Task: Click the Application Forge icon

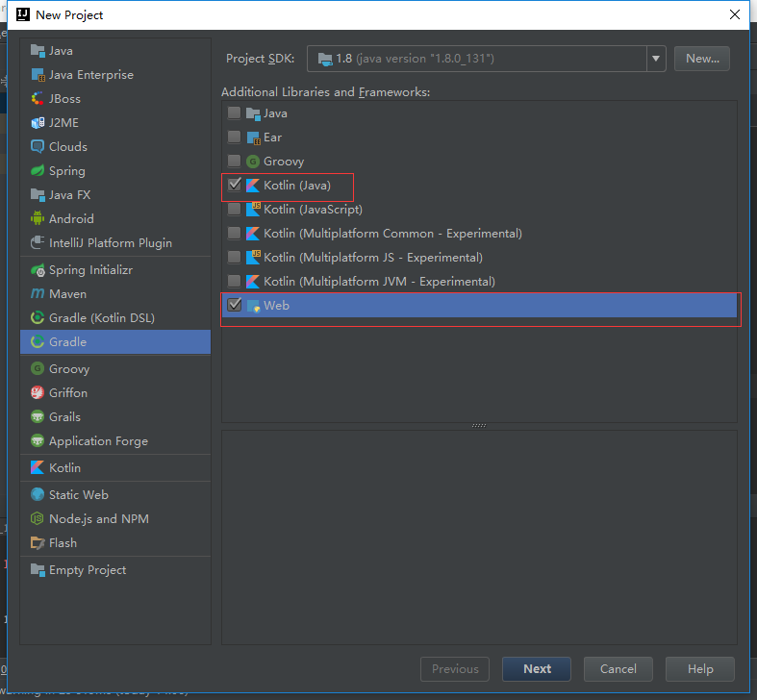Action: pyautogui.click(x=38, y=440)
